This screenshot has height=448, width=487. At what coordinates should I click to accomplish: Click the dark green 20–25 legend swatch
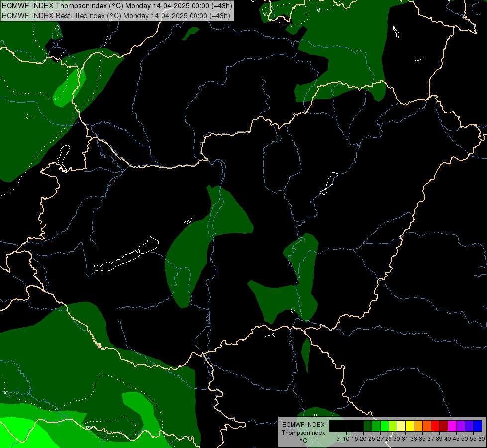[x=368, y=426]
